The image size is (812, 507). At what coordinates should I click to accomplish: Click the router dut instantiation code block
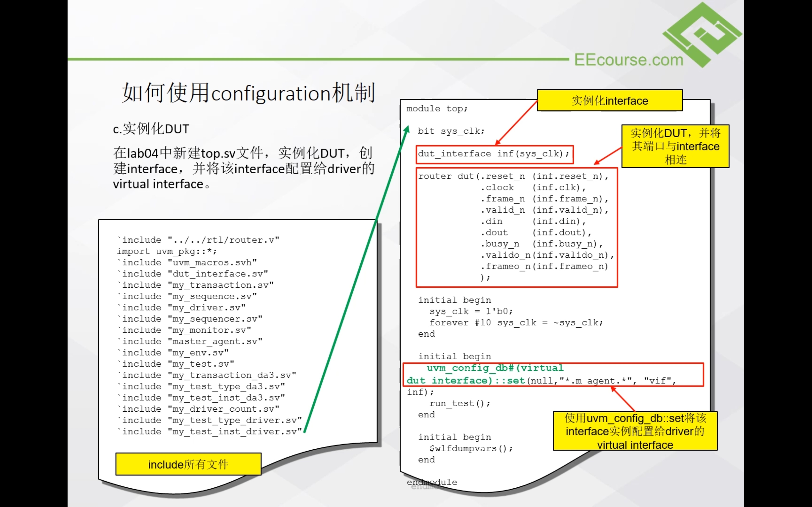coord(516,227)
